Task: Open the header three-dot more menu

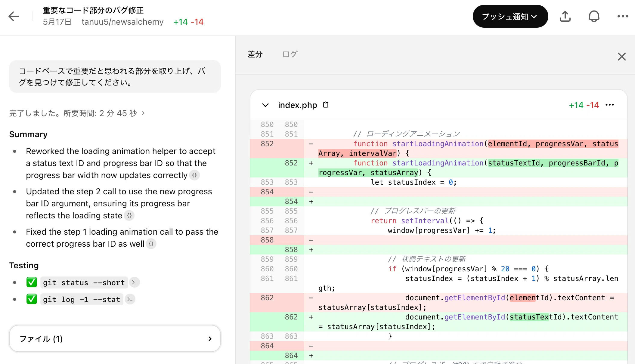Action: point(623,16)
